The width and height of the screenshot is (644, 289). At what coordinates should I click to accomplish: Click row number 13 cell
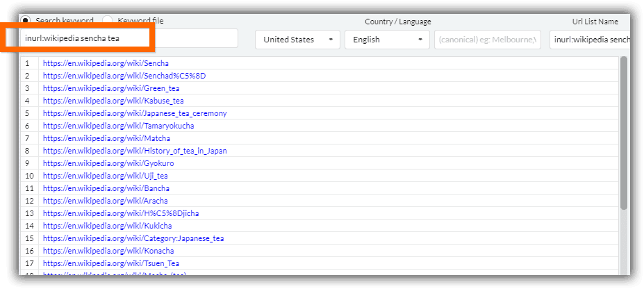[x=30, y=213]
